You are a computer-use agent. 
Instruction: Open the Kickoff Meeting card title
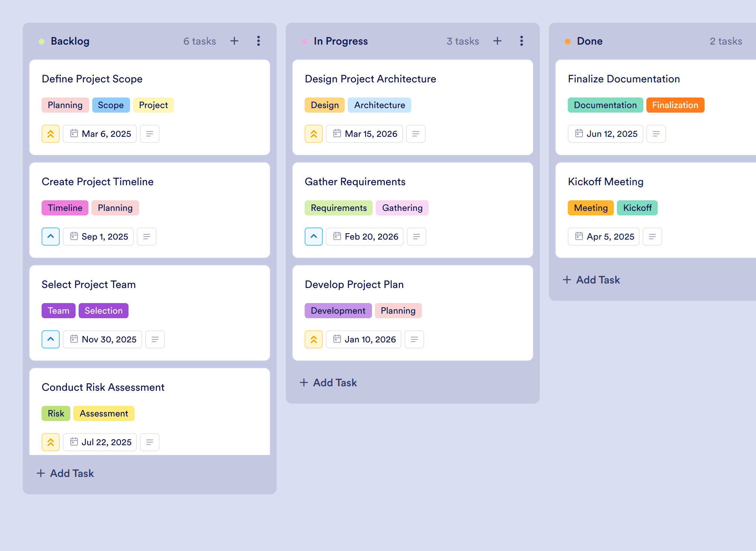606,181
